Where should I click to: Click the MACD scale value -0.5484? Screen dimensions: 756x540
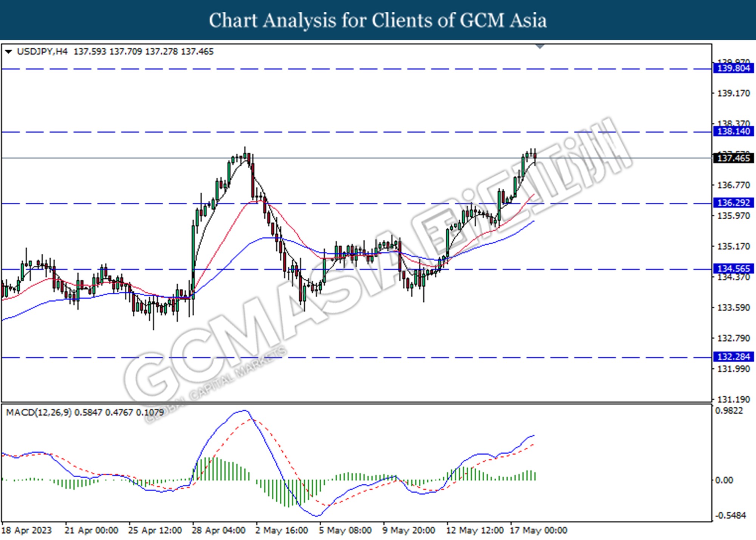[x=730, y=515]
